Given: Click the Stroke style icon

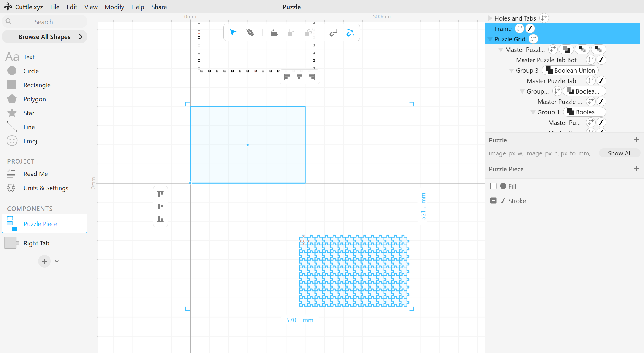Looking at the screenshot, I should 503,200.
